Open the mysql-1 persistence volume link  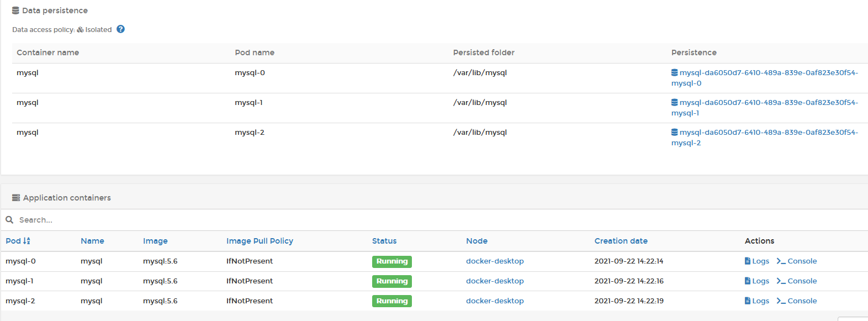tap(764, 108)
